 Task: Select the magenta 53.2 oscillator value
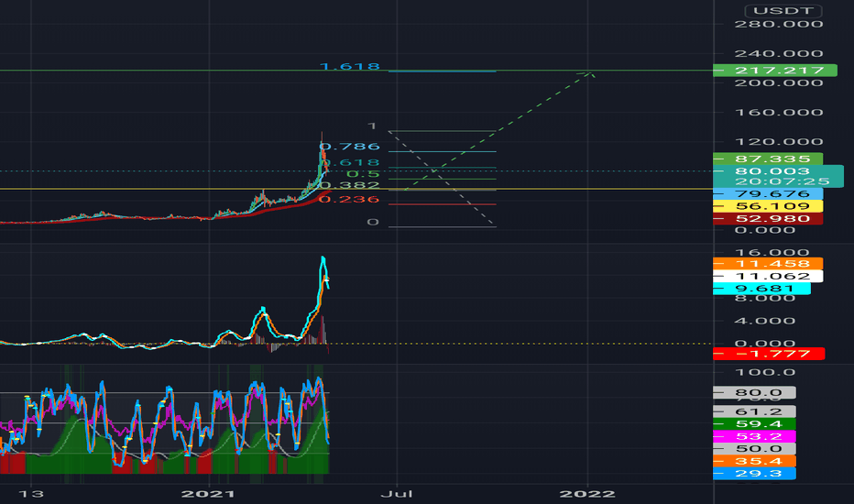click(x=754, y=436)
